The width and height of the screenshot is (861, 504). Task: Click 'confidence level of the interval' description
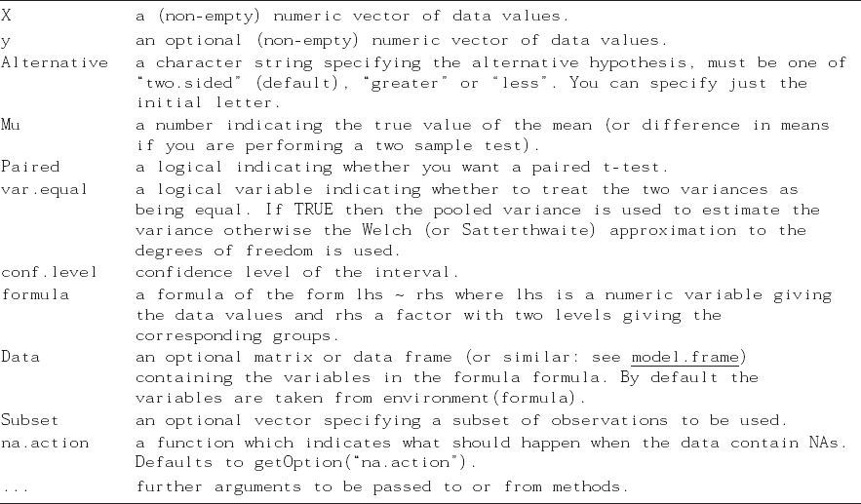pos(297,272)
